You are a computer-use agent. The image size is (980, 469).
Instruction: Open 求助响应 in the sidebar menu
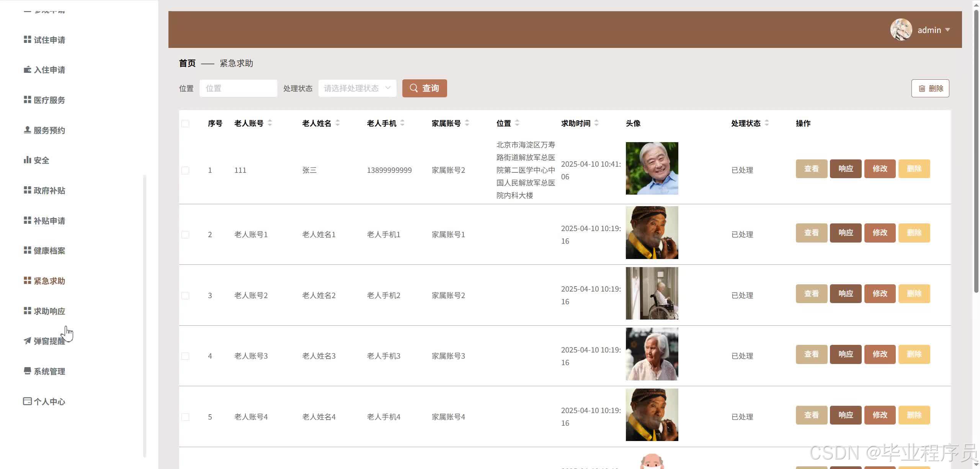point(49,311)
